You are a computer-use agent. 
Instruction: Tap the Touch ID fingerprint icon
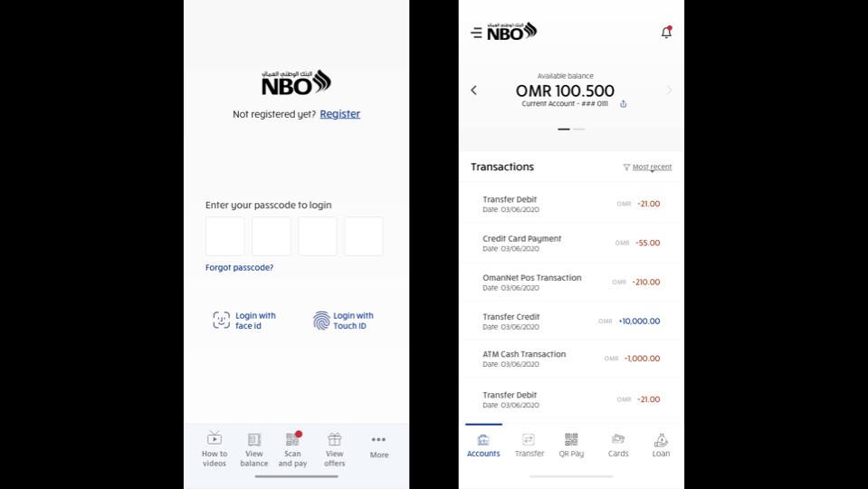point(321,320)
